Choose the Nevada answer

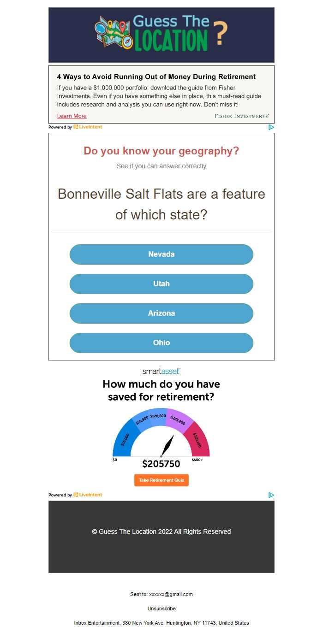[x=161, y=254]
